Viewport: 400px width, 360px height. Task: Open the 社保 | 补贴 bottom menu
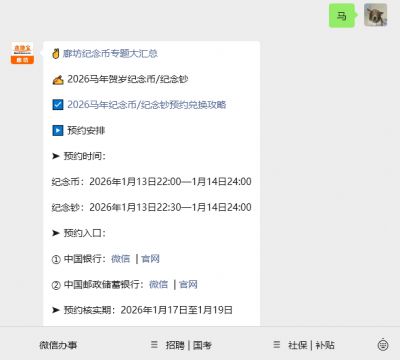coord(311,345)
